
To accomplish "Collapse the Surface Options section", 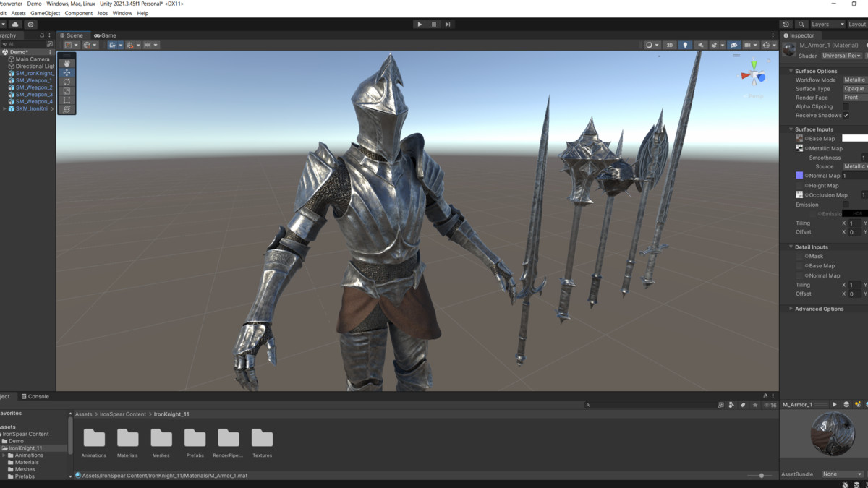I will coord(791,71).
